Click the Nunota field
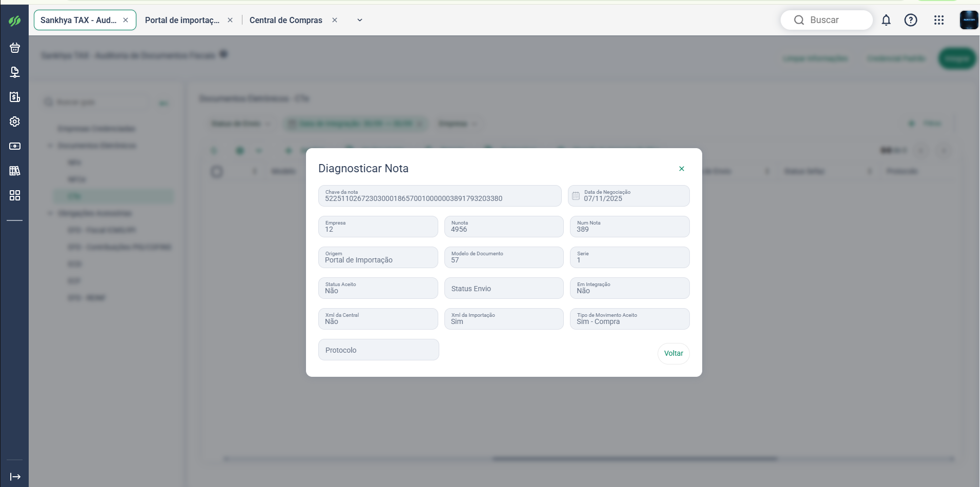Screen dimensions: 980x487 point(504,227)
